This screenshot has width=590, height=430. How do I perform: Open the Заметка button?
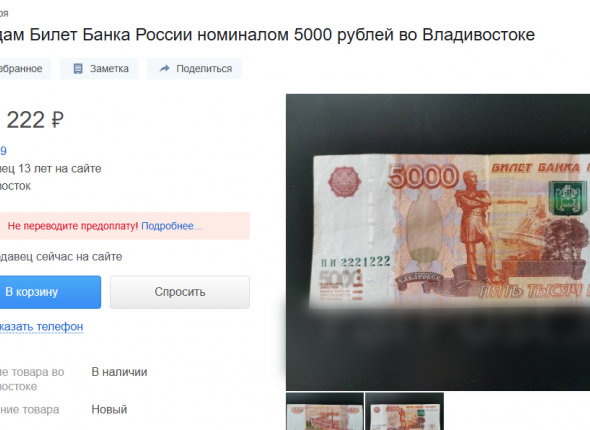pos(99,68)
